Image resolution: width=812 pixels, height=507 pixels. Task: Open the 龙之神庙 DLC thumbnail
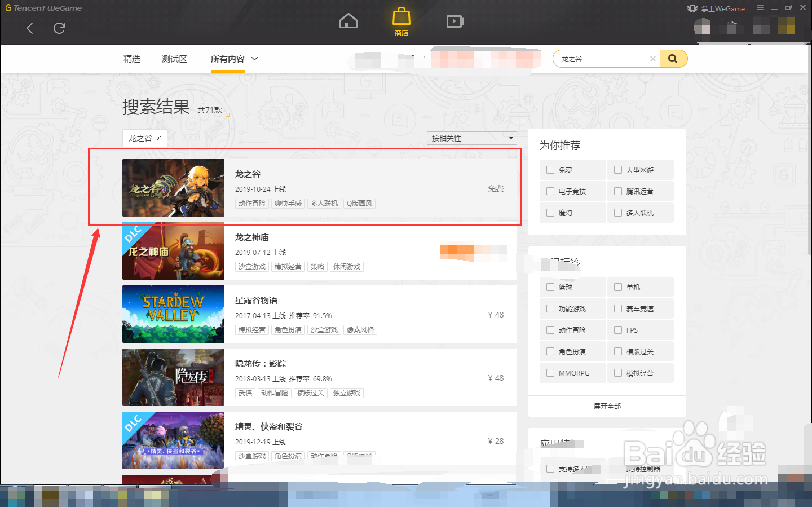click(x=173, y=251)
